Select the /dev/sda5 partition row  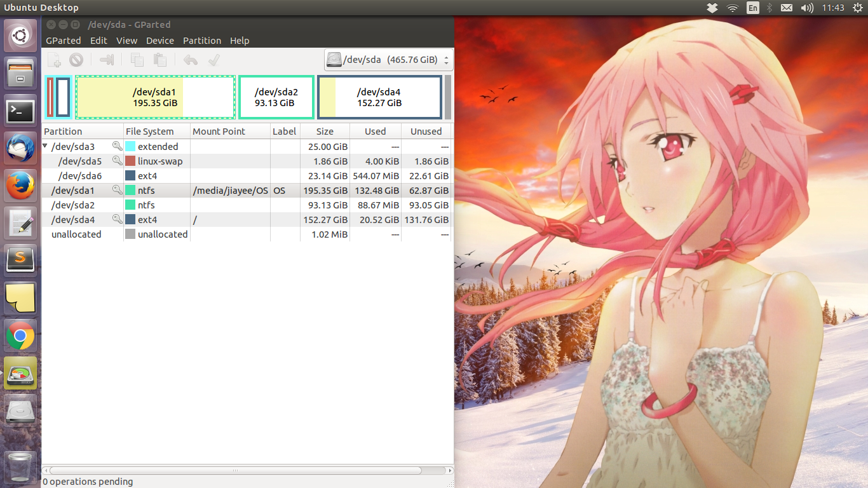247,161
